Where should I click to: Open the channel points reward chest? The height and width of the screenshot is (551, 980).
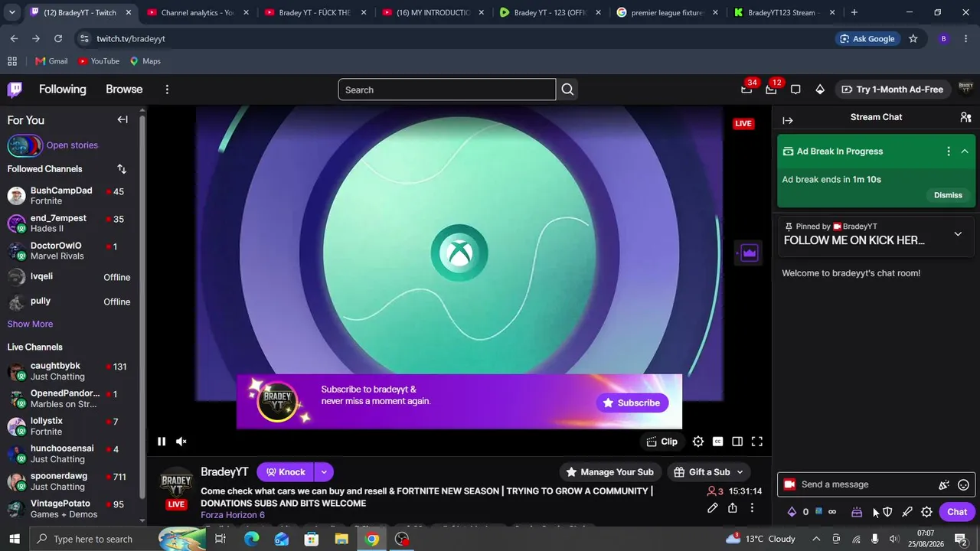857,512
